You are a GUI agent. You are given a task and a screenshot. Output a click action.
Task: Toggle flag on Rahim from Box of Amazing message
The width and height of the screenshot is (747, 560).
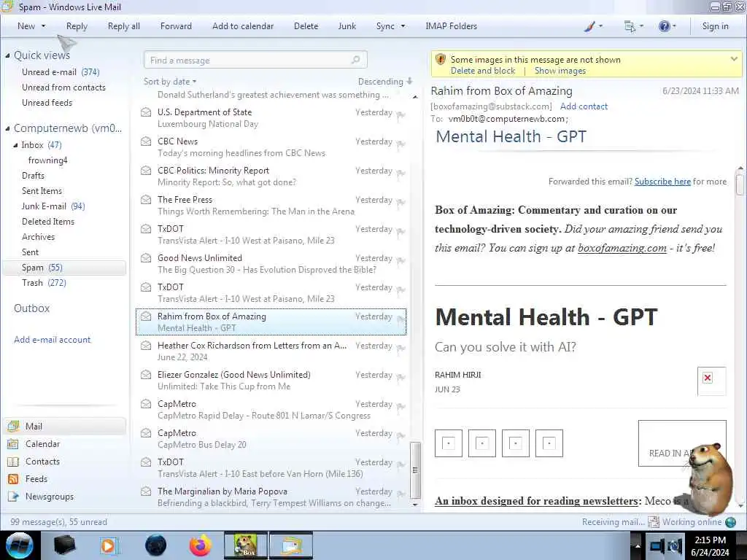coord(400,319)
